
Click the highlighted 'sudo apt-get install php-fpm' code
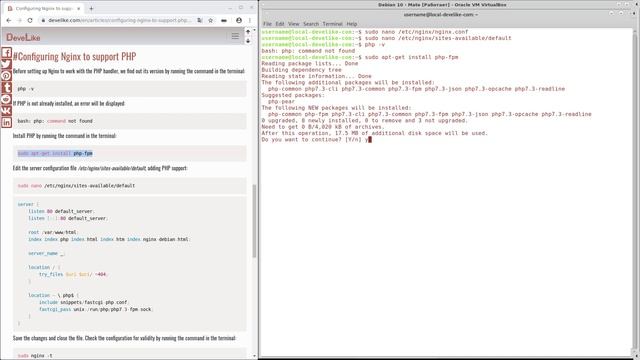click(55, 153)
